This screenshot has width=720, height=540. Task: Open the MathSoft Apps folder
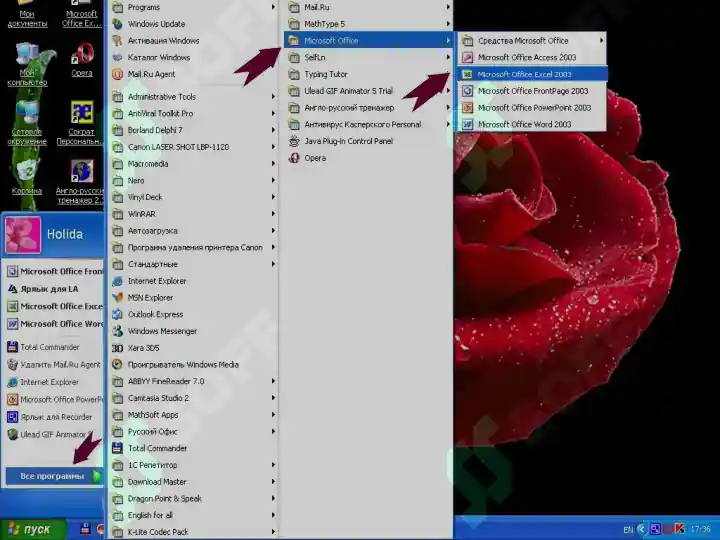[194, 415]
